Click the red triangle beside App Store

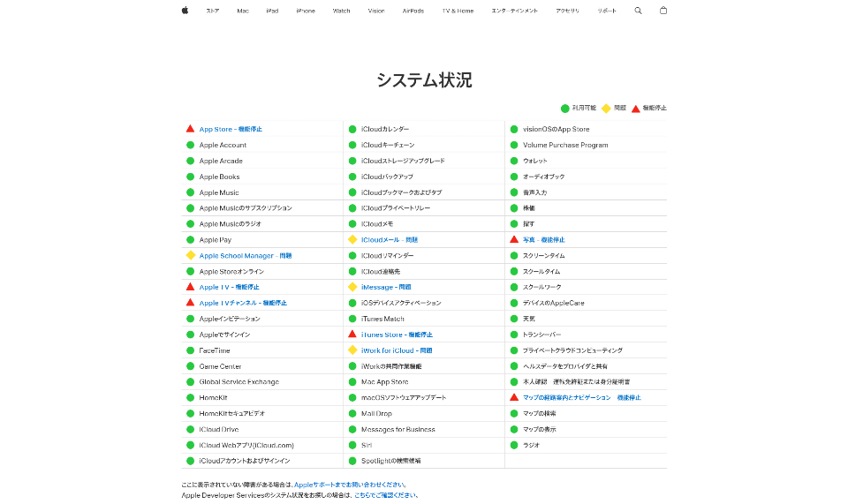coord(191,129)
